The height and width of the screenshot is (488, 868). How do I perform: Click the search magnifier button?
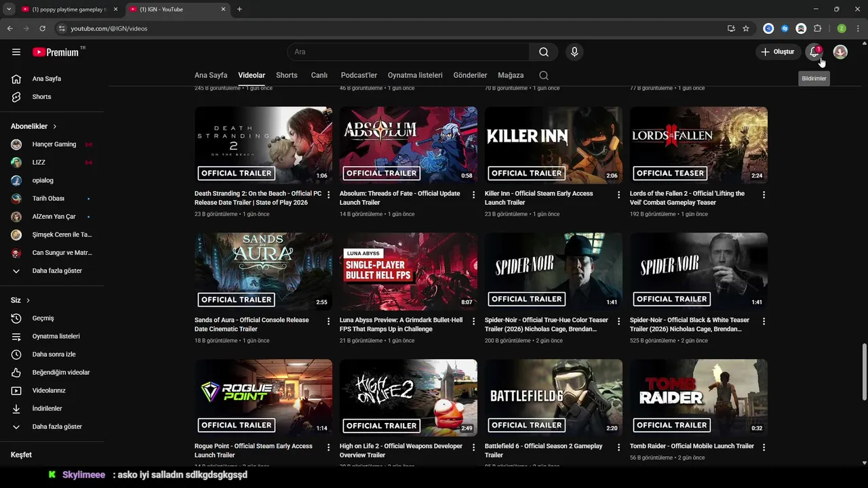(544, 52)
